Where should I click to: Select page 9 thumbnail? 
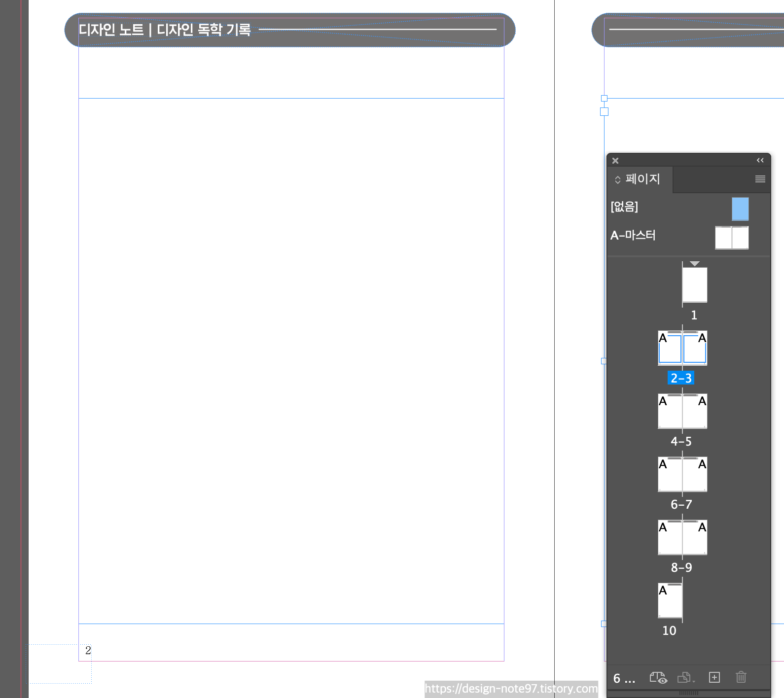click(695, 537)
